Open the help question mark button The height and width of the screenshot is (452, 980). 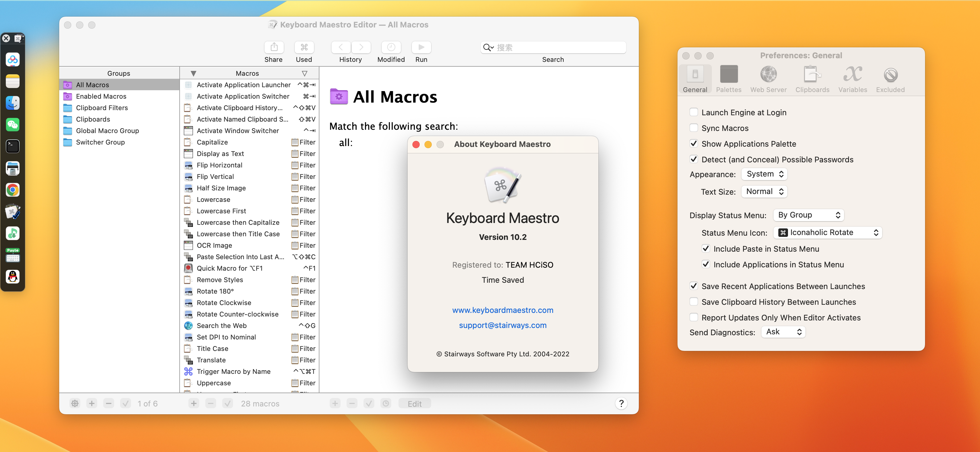click(x=621, y=403)
